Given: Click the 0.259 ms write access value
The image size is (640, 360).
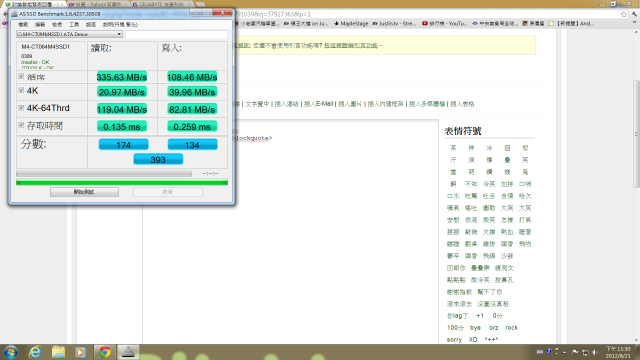Looking at the screenshot, I should pyautogui.click(x=192, y=127).
